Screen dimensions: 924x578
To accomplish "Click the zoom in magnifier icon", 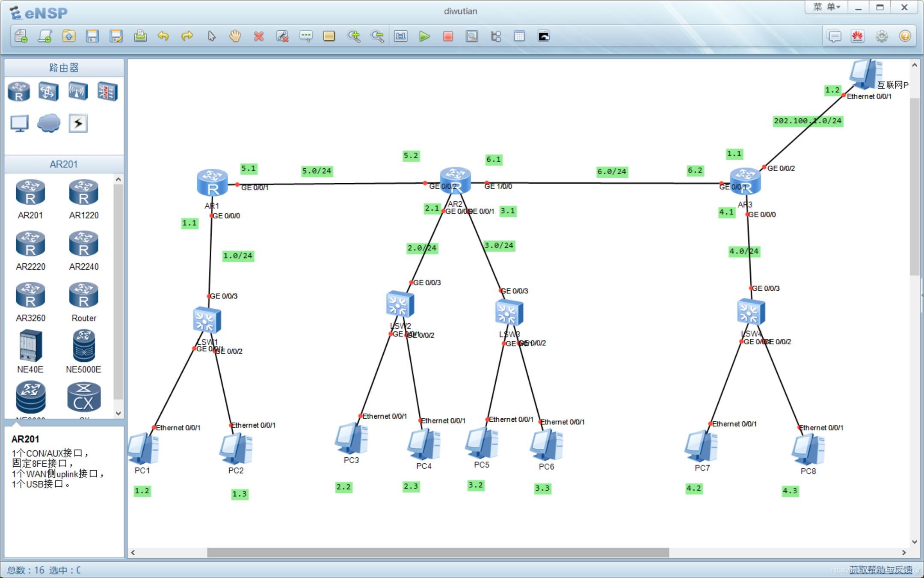I will click(x=353, y=36).
